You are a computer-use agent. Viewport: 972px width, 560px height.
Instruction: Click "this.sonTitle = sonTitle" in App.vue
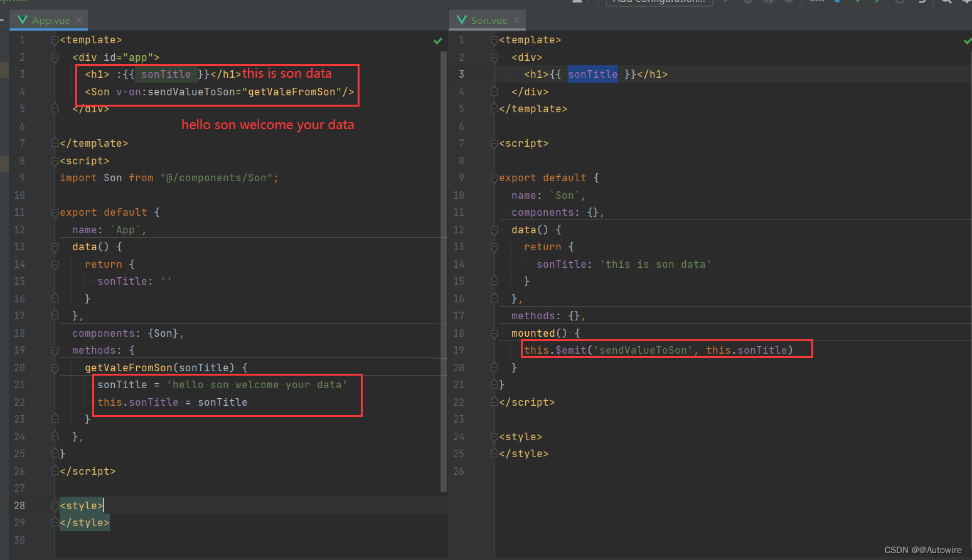click(172, 403)
